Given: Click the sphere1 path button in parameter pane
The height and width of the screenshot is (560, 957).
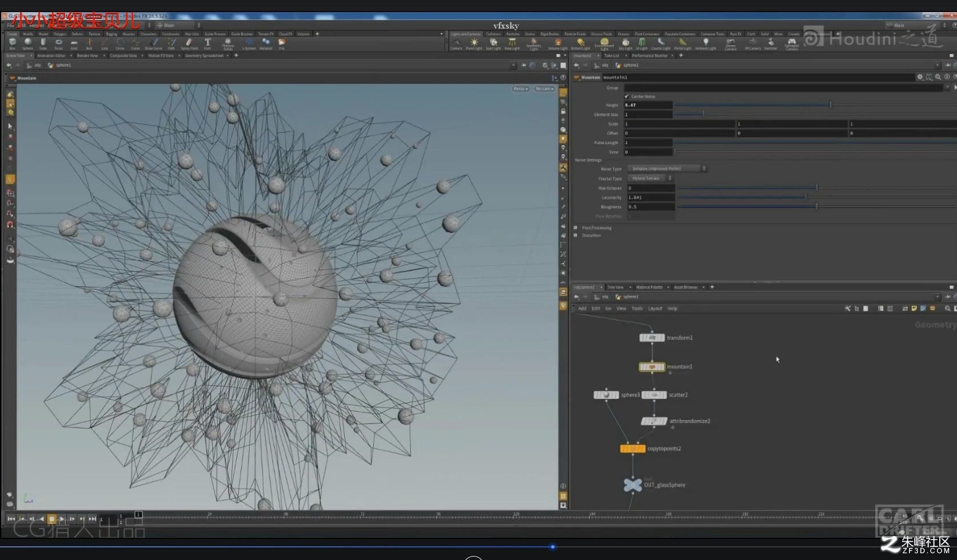Looking at the screenshot, I should (x=628, y=65).
